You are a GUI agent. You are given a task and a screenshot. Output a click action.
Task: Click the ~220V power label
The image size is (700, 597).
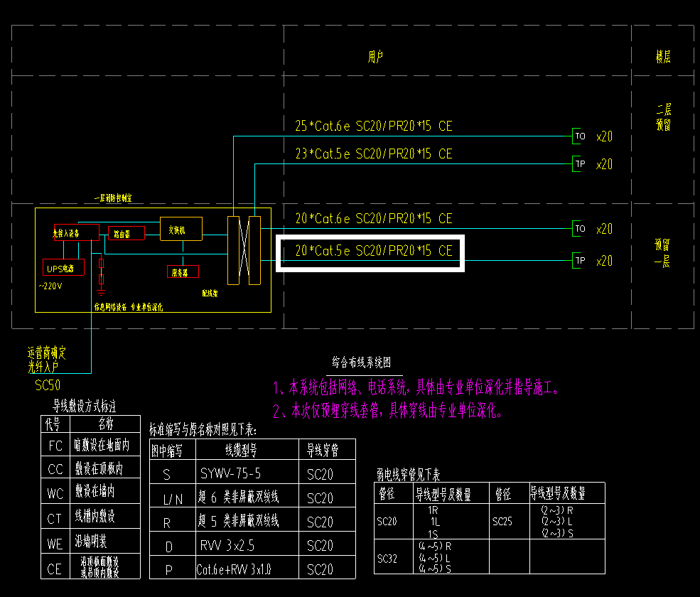(x=50, y=286)
